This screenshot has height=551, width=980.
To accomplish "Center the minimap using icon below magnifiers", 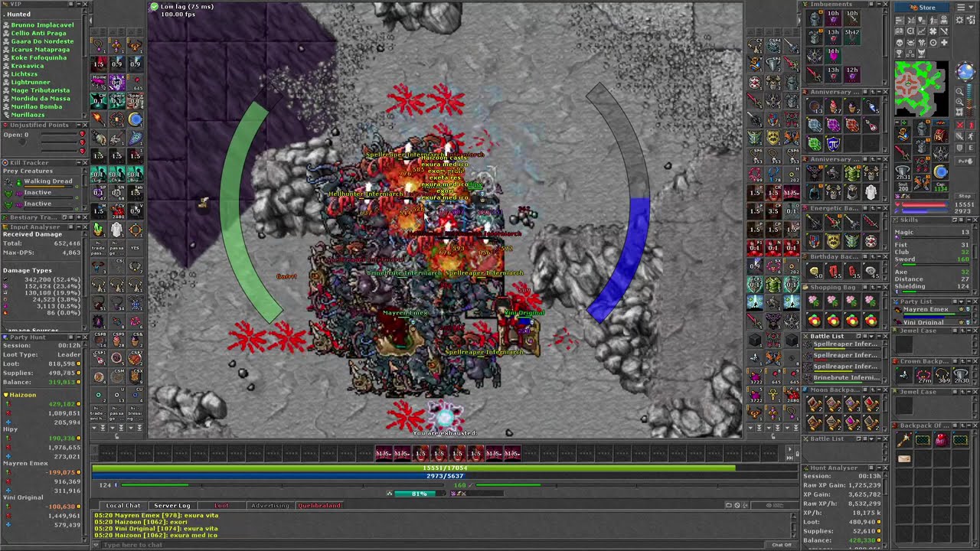I will 959,111.
